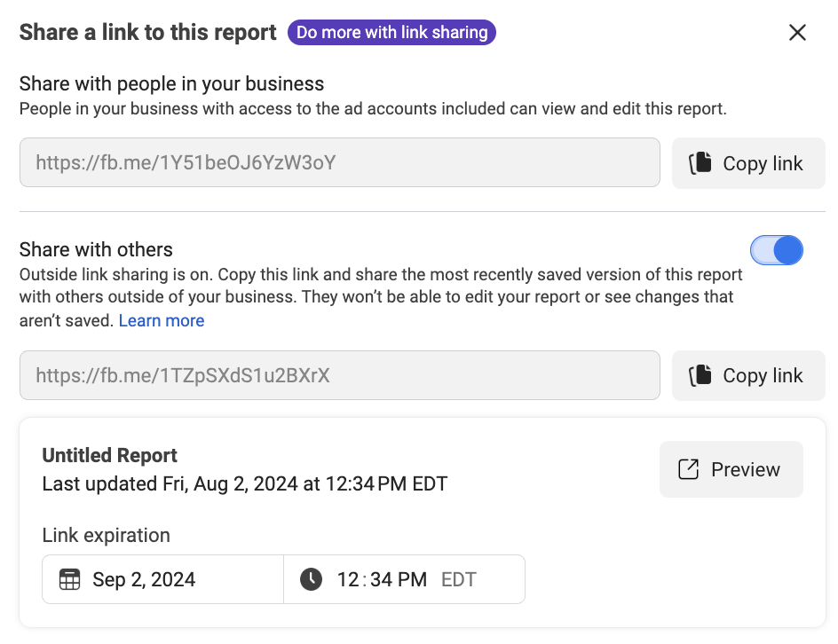
Task: Click the Untitled Report title
Action: coord(109,455)
